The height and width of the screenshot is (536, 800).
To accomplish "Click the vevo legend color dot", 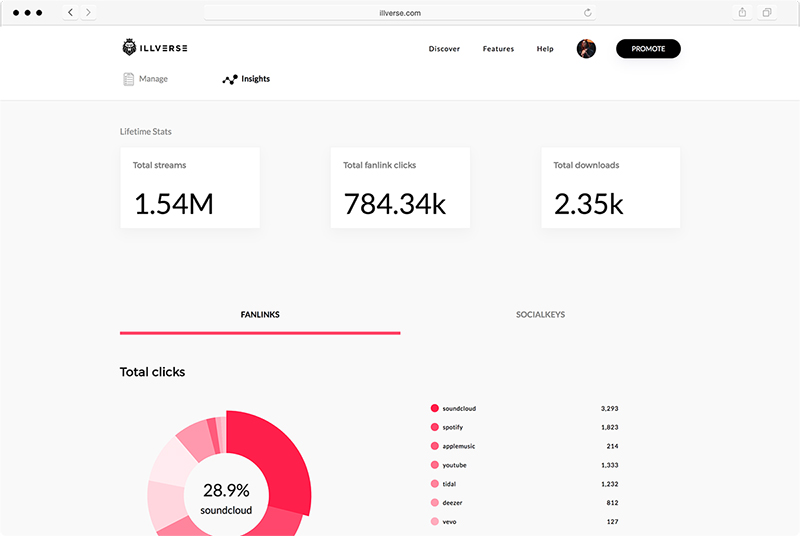I will click(435, 521).
